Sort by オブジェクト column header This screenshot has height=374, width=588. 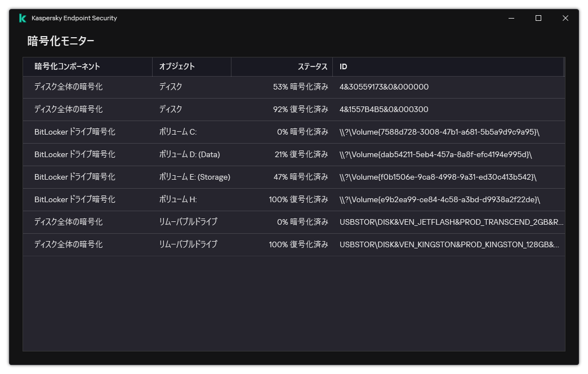tap(191, 67)
